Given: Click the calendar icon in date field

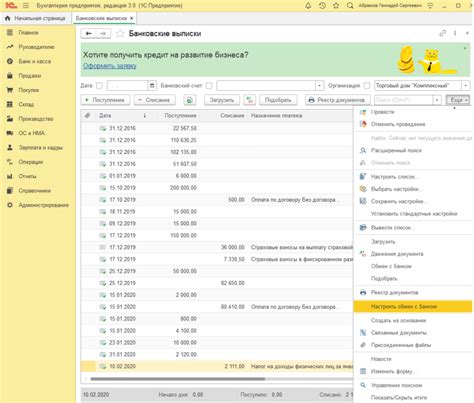Looking at the screenshot, I should (152, 86).
